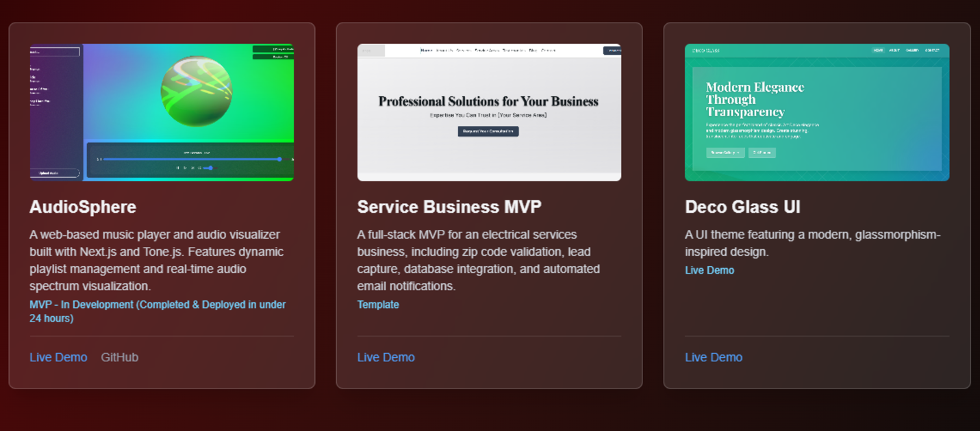This screenshot has width=980, height=431.
Task: Click the Request Your Consultation button in the preview
Action: [488, 131]
